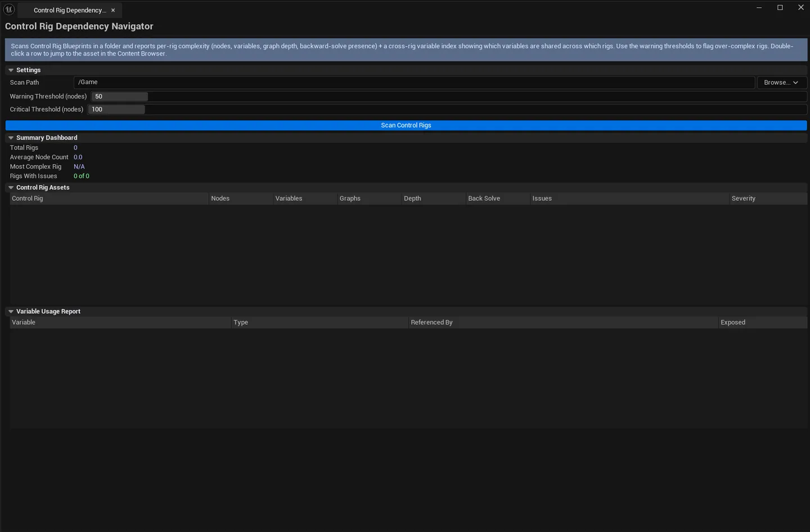
Task: Open the Browse dropdown for scan path
Action: [782, 83]
